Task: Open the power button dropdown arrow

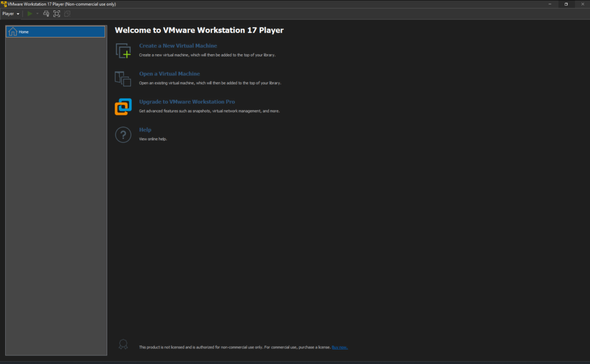Action: 36,13
